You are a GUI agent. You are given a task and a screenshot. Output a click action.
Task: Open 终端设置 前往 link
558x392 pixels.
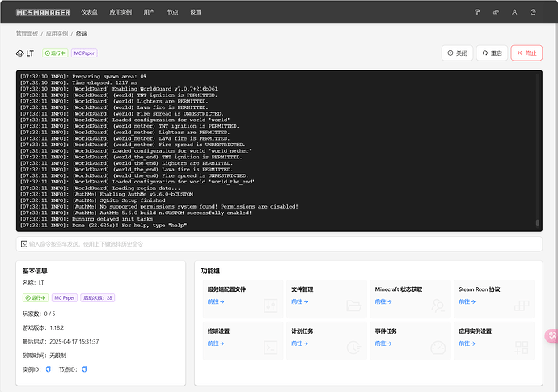tap(216, 344)
